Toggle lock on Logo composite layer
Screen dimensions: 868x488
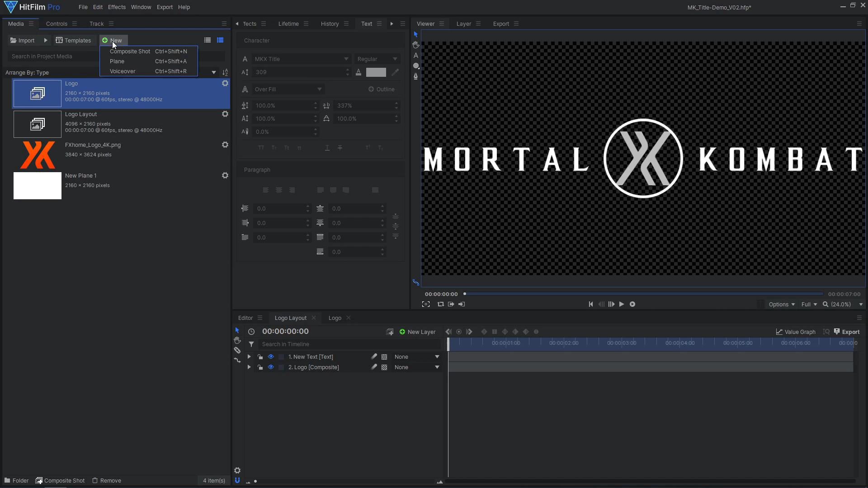(260, 367)
